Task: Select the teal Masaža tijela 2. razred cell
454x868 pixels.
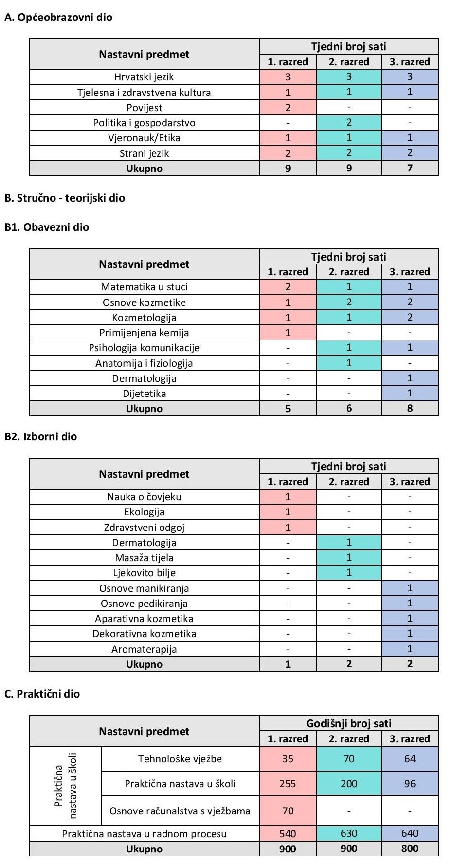Action: coord(349,558)
